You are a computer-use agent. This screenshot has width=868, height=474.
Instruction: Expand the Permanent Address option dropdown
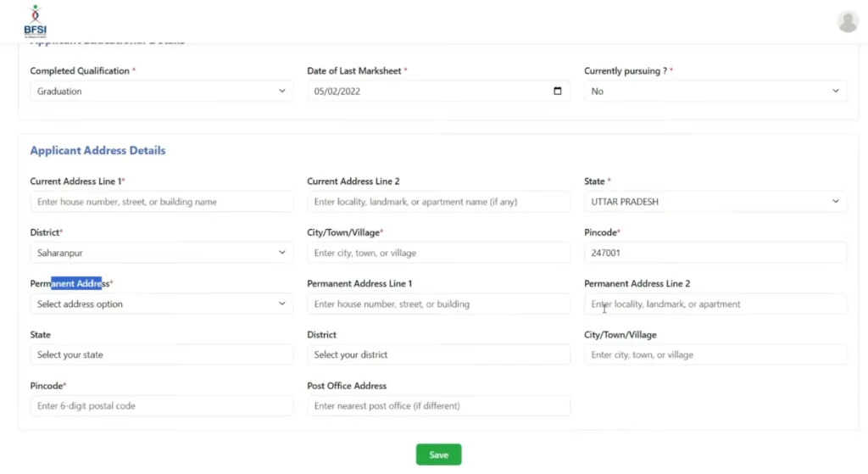(x=161, y=304)
